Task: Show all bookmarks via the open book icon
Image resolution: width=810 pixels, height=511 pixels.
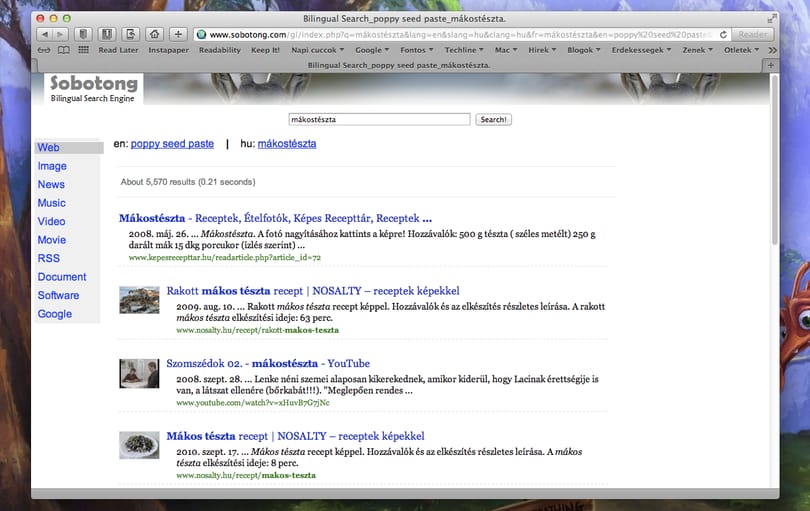Action: pos(64,50)
